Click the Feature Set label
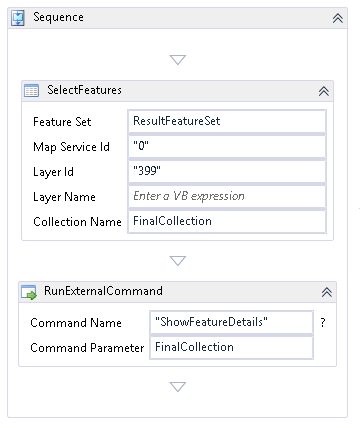 click(x=62, y=122)
